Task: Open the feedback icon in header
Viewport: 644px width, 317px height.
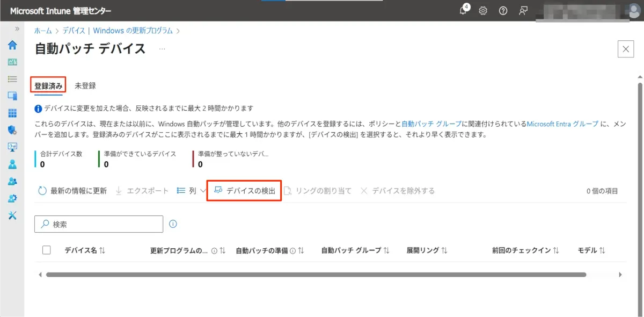Action: click(523, 11)
